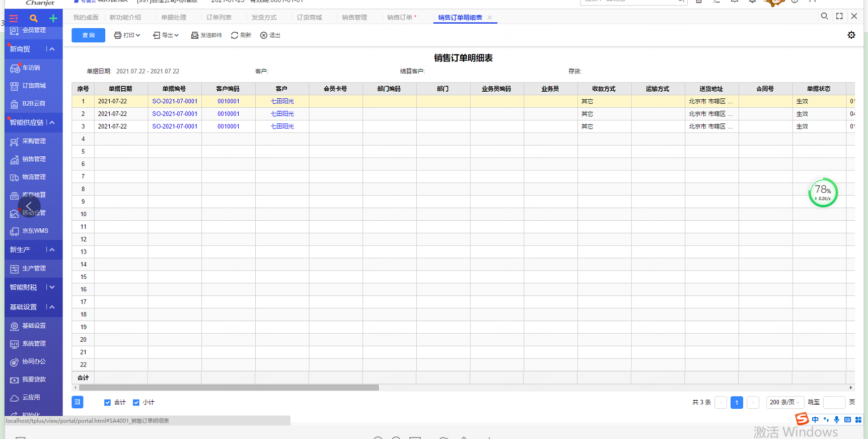Collapse the 新商贸 sidebar section
The height and width of the screenshot is (439, 868).
[51, 49]
